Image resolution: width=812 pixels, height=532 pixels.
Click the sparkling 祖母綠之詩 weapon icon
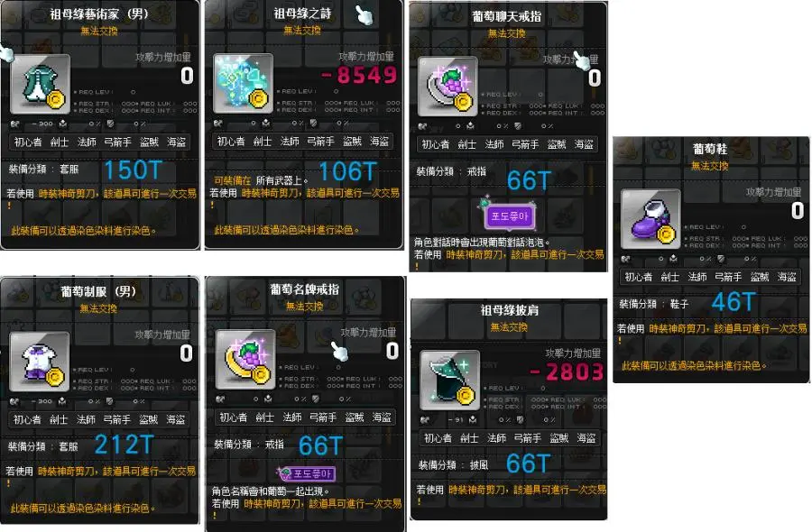[x=244, y=83]
